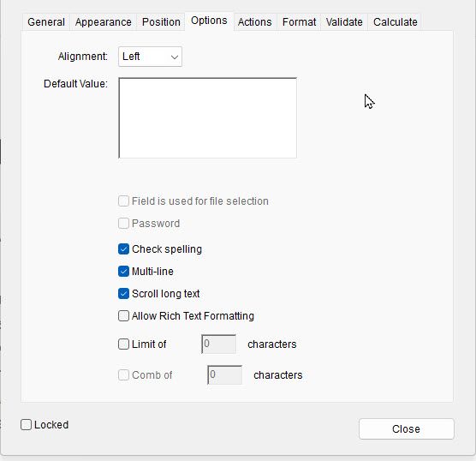This screenshot has height=461, width=476.
Task: Switch to the Validate tab
Action: point(344,22)
